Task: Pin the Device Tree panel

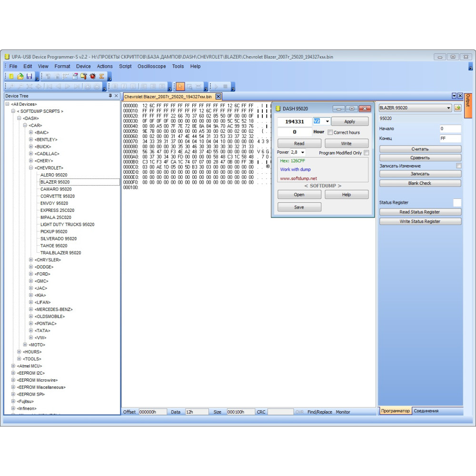Action: tap(110, 96)
